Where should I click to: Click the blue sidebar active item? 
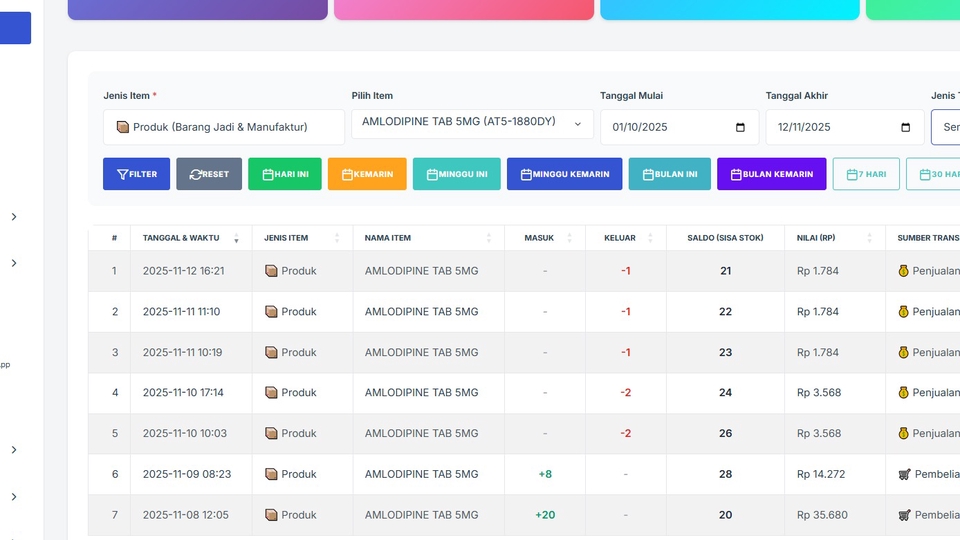point(15,28)
